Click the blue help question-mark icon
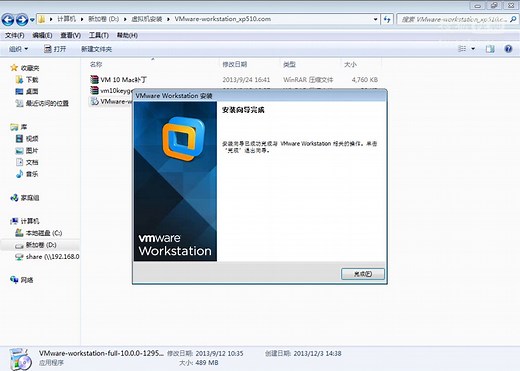The height and width of the screenshot is (371, 520). pyautogui.click(x=508, y=49)
